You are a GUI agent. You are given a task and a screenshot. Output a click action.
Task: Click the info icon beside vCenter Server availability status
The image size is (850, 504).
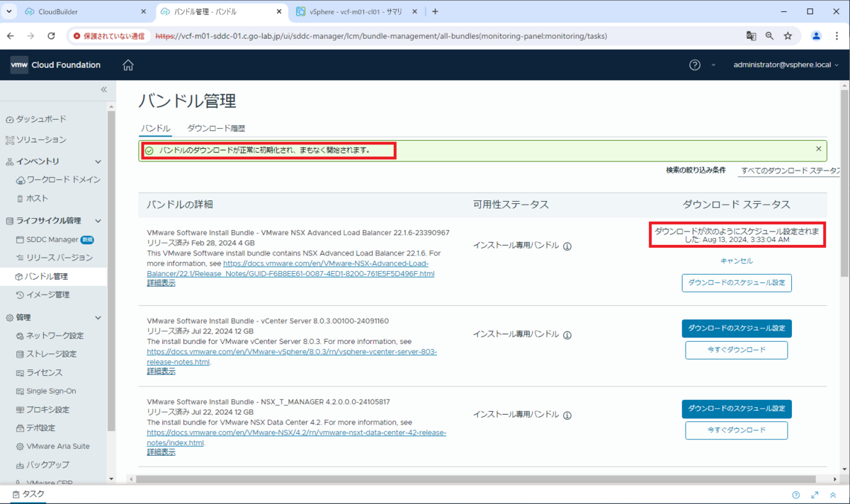tap(567, 335)
